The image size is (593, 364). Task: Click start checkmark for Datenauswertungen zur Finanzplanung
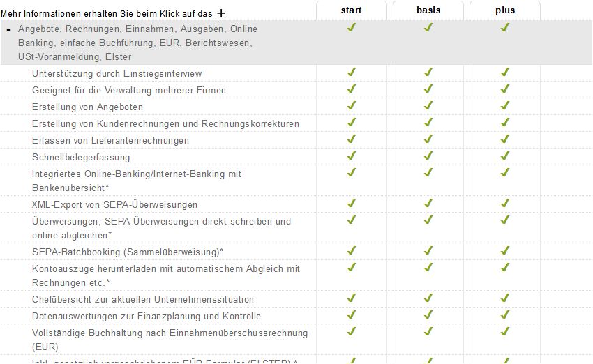tap(352, 314)
